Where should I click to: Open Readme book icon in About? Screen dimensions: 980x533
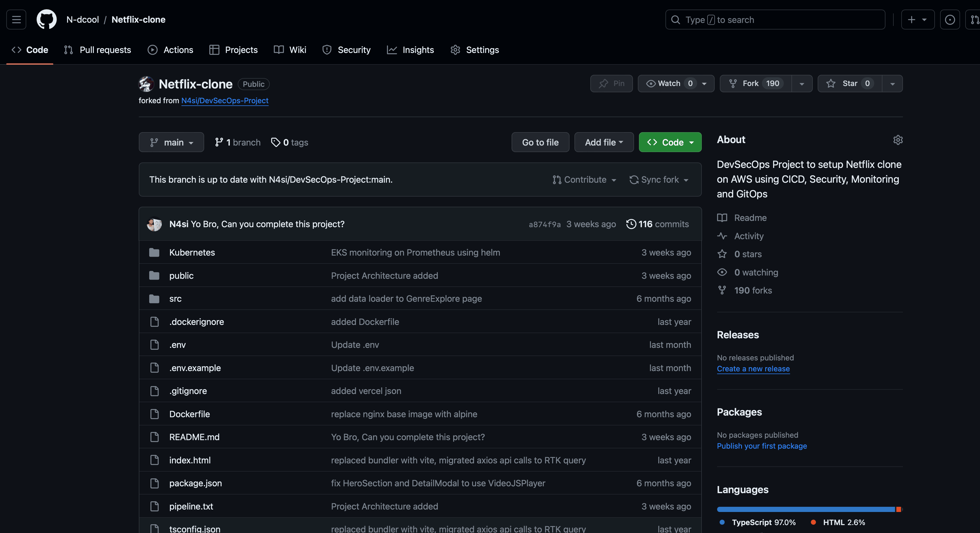coord(722,218)
